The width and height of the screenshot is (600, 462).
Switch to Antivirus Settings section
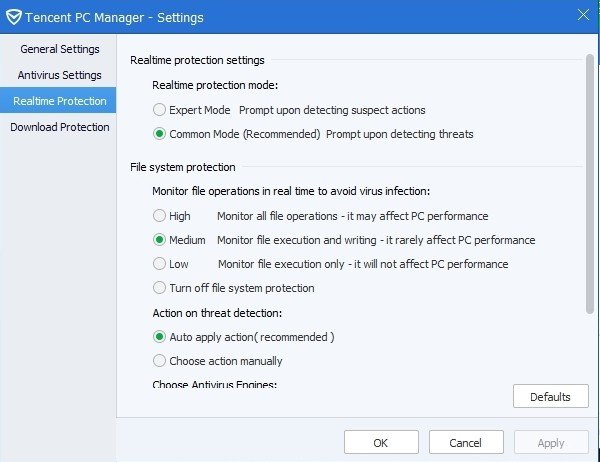pos(59,75)
